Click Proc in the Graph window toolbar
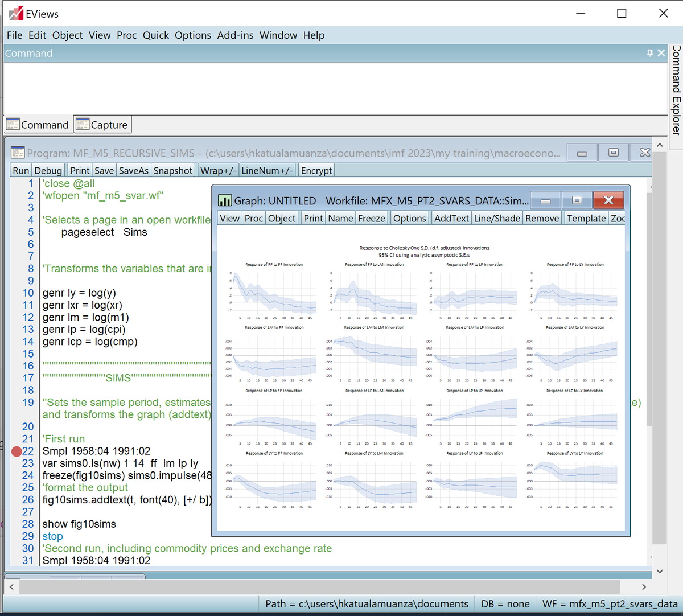This screenshot has width=683, height=616. click(x=254, y=218)
